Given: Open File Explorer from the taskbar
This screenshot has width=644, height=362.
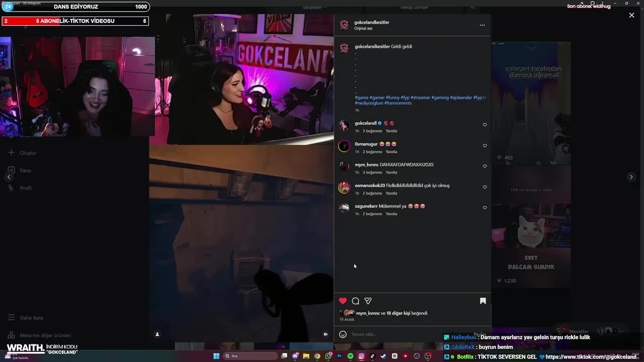Looking at the screenshot, I should pos(306,356).
